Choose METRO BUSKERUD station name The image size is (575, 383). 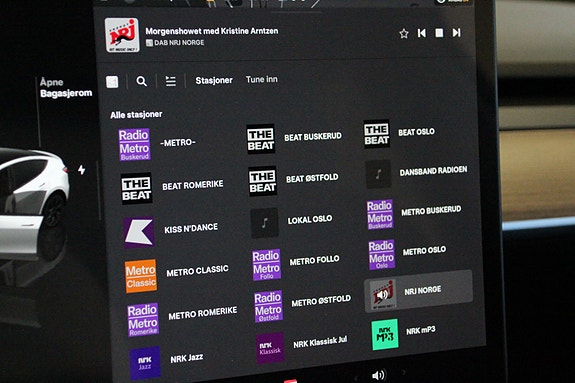pyautogui.click(x=431, y=211)
